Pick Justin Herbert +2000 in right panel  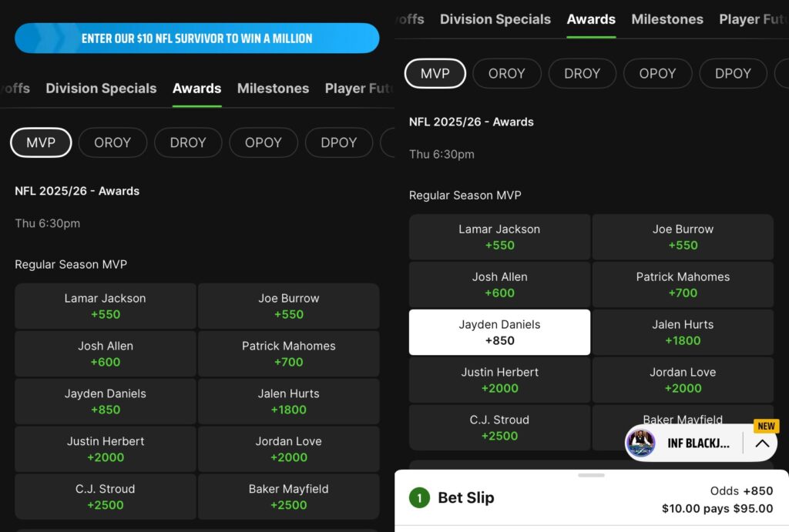499,380
